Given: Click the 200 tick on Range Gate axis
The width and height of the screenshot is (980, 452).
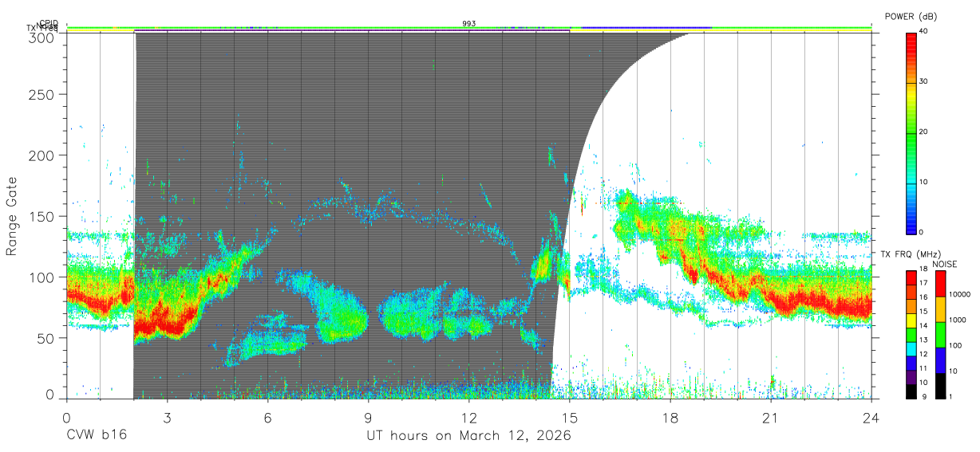Looking at the screenshot, I should tap(43, 155).
